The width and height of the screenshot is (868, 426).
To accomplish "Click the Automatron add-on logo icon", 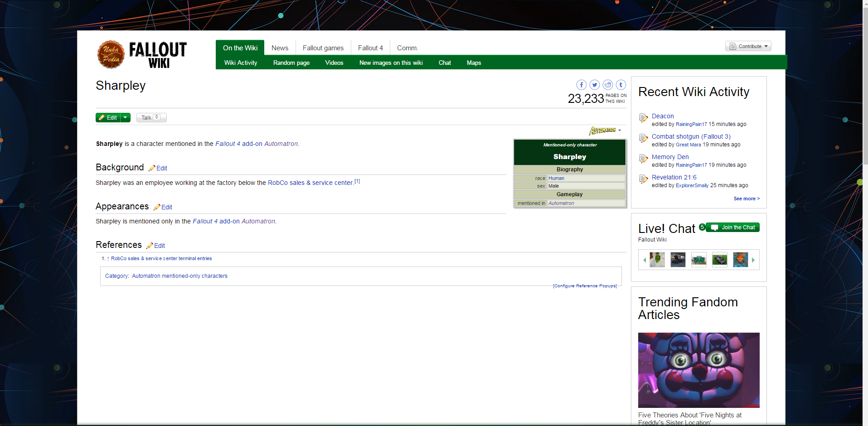I will click(x=602, y=131).
